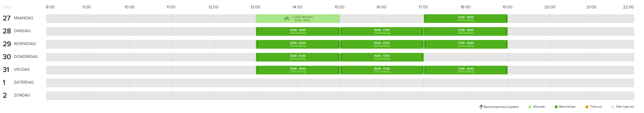
Task: Click the Beschikbaarheid kopiëren label
Action: point(501,107)
